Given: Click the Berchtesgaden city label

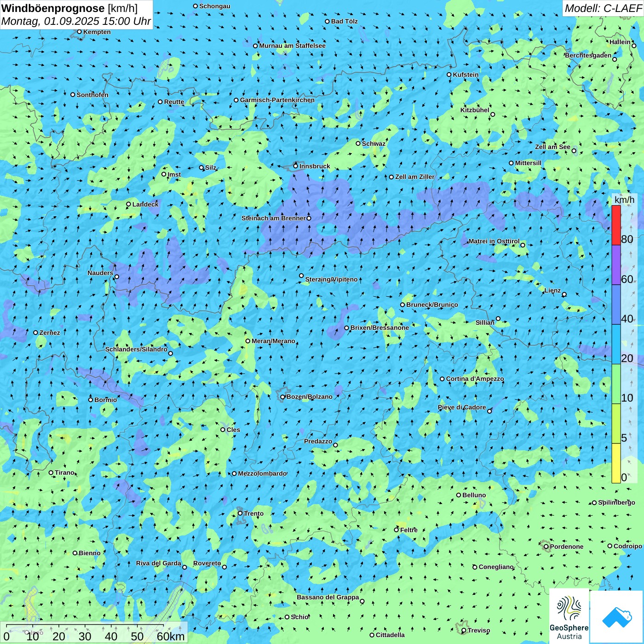Looking at the screenshot, I should (x=588, y=55).
